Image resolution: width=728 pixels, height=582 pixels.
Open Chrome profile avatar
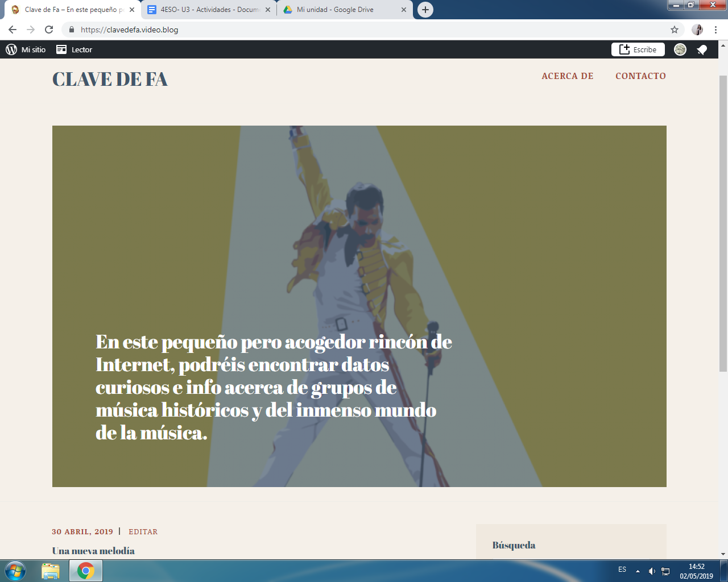point(697,30)
